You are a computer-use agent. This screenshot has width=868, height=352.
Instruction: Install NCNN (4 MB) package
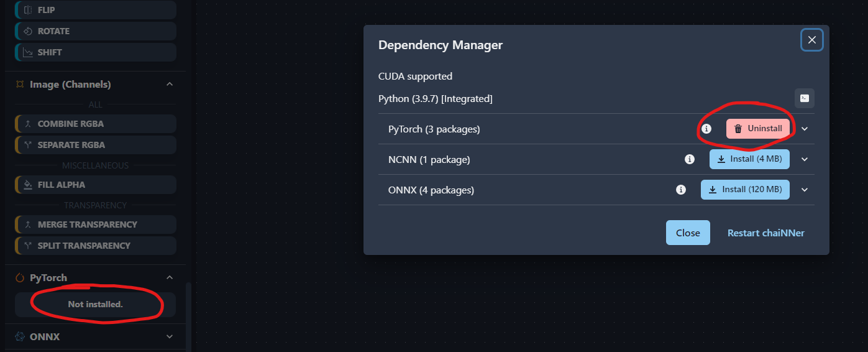click(749, 159)
